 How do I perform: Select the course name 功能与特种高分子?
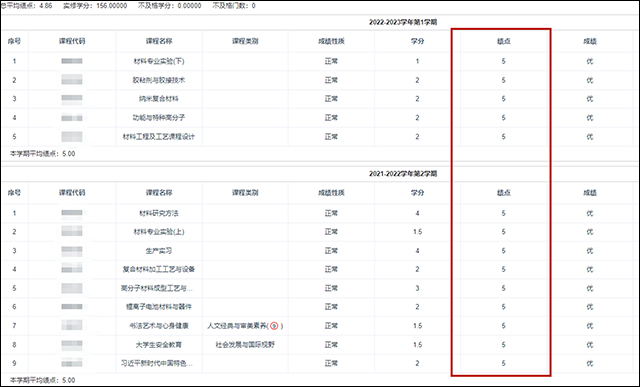(159, 118)
